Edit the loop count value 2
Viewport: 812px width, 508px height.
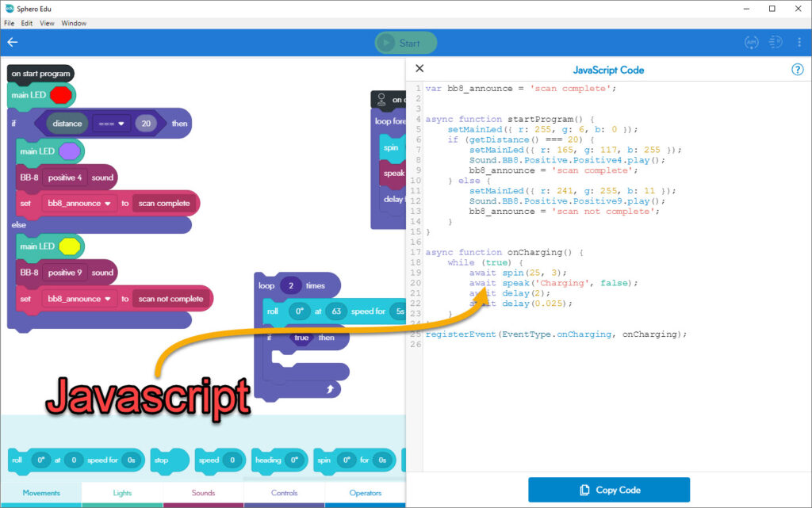click(291, 285)
